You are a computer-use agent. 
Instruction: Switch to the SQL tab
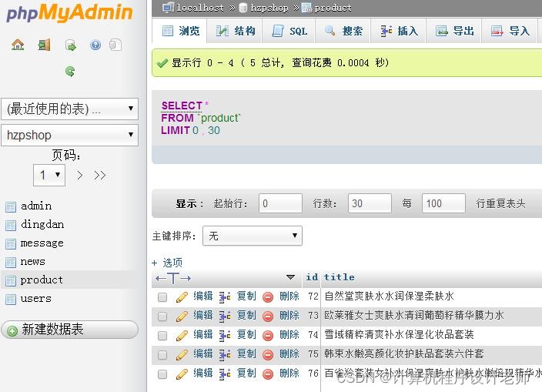[289, 31]
